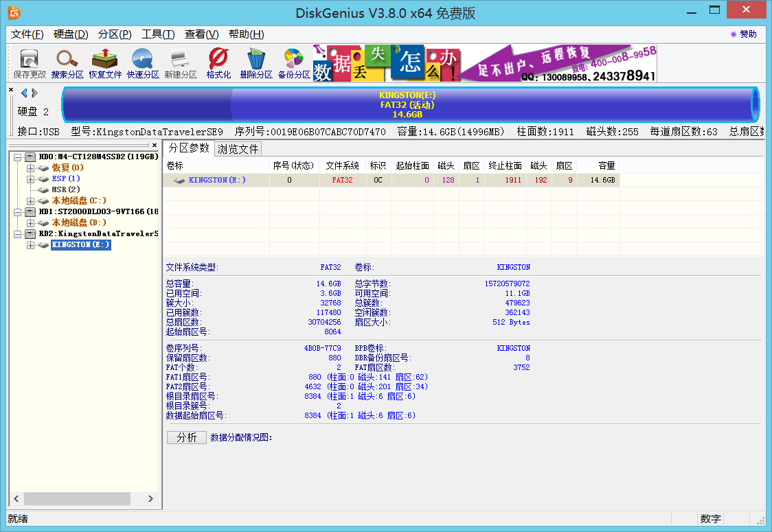The width and height of the screenshot is (772, 532).
Task: Click the 文件系统 column header
Action: tap(342, 166)
